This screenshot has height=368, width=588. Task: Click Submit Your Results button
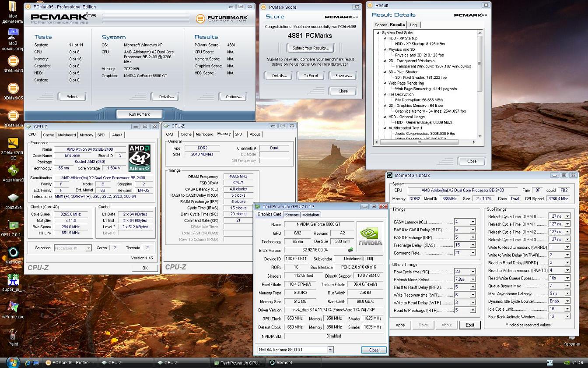tap(310, 48)
